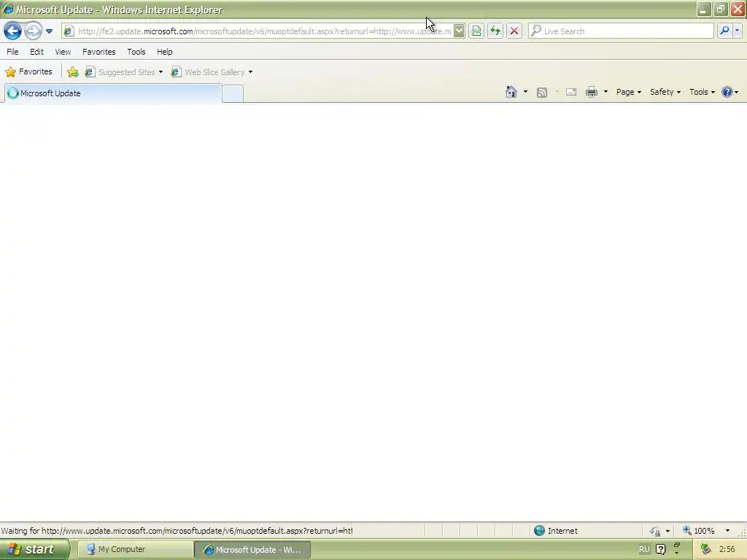The image size is (747, 560).
Task: Open the Favorites star button panel
Action: tap(28, 72)
